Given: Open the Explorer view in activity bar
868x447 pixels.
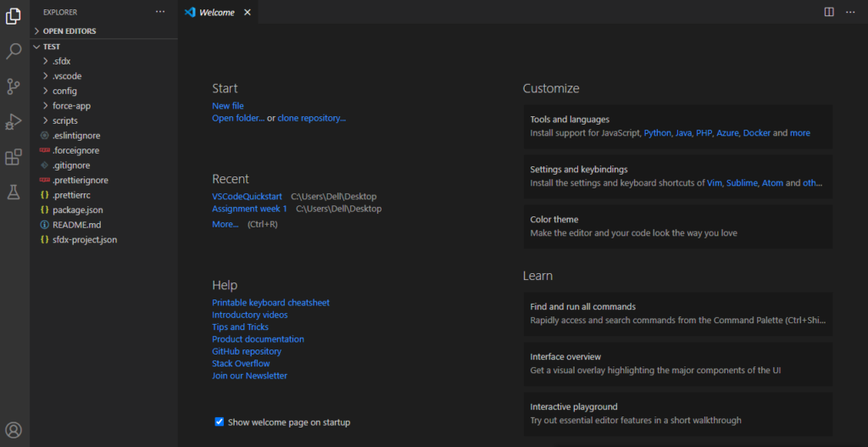Looking at the screenshot, I should pos(14,17).
